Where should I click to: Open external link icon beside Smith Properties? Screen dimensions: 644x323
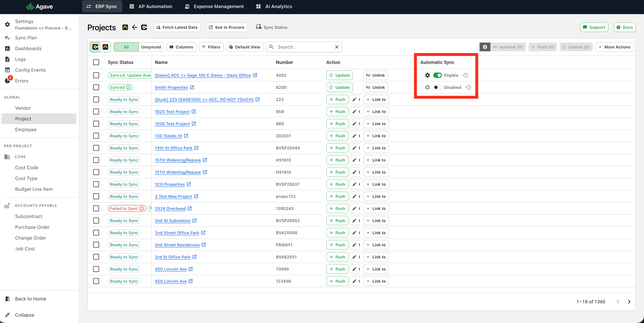click(x=192, y=87)
